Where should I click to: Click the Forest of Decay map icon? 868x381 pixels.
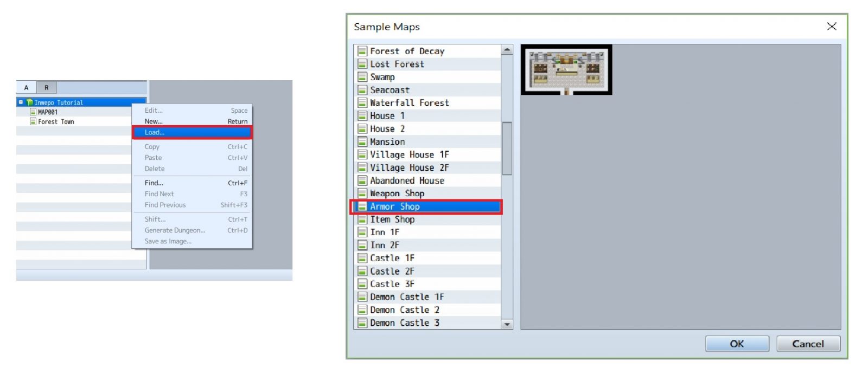362,51
